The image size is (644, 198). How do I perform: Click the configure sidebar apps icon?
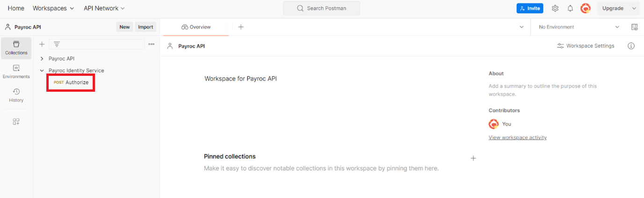point(16,122)
